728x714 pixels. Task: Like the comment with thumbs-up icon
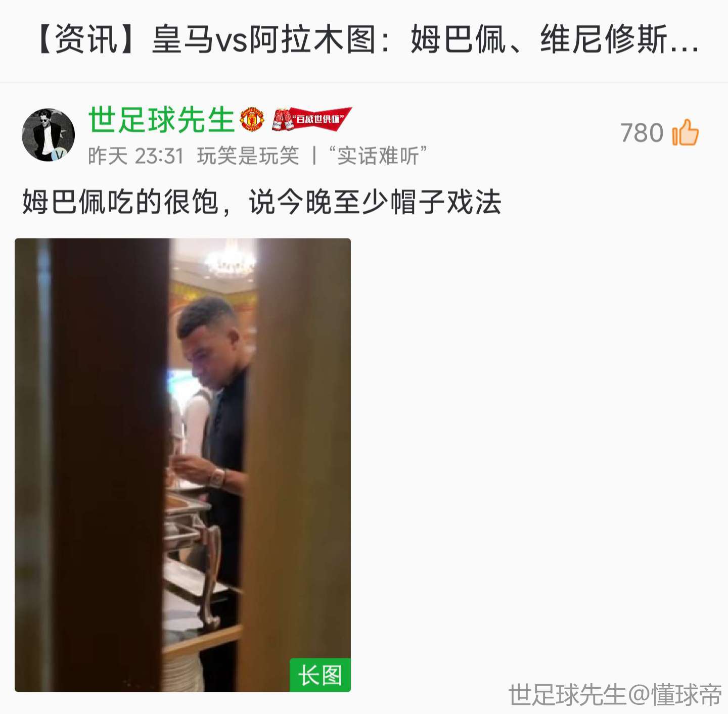coord(686,132)
